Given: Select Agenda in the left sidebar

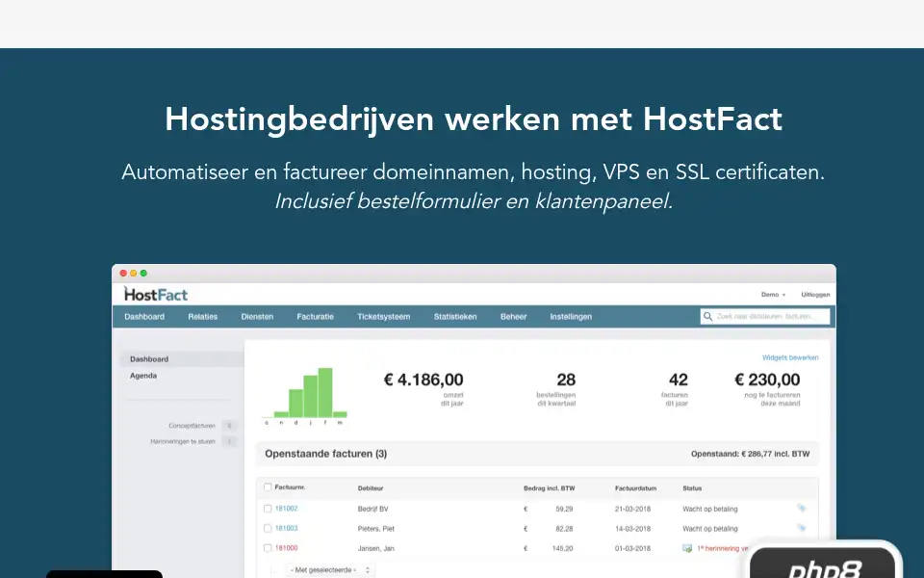Looking at the screenshot, I should click(x=143, y=376).
